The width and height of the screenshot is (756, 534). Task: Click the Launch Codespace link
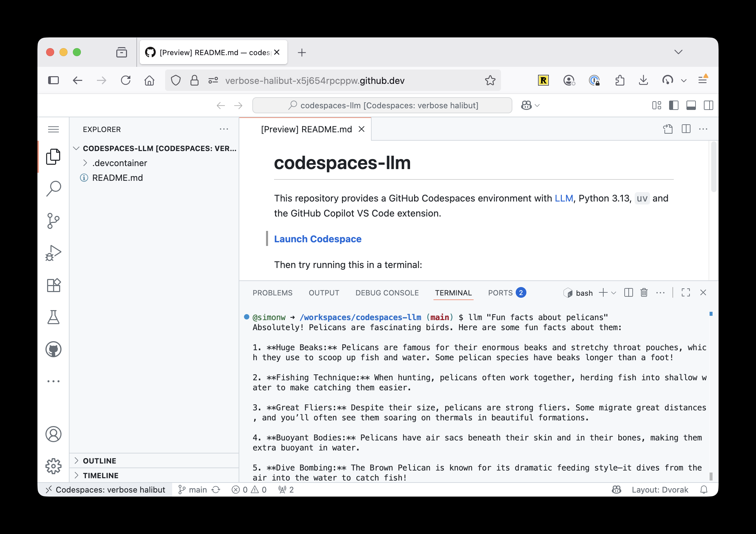318,239
